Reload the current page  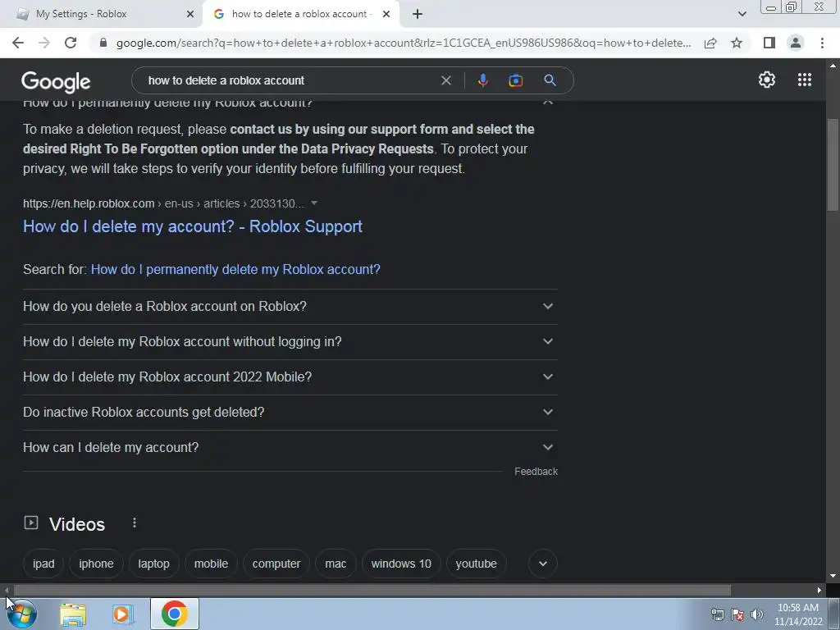pos(71,43)
